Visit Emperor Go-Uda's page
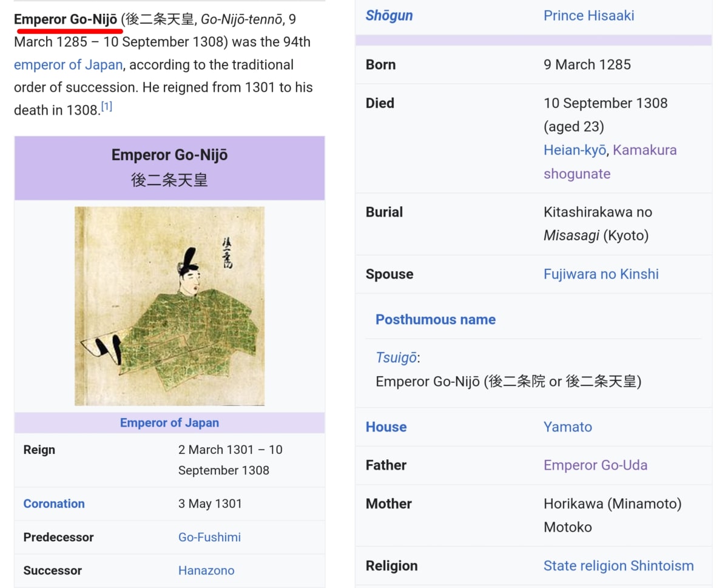Viewport: 728px width, 588px height. (x=595, y=465)
